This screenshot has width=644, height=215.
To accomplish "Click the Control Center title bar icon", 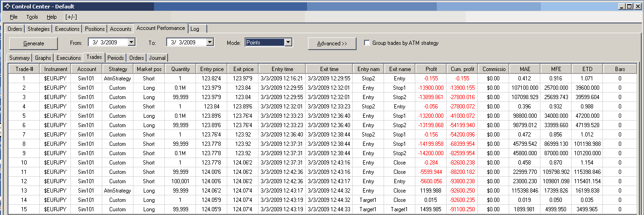I will (x=7, y=7).
